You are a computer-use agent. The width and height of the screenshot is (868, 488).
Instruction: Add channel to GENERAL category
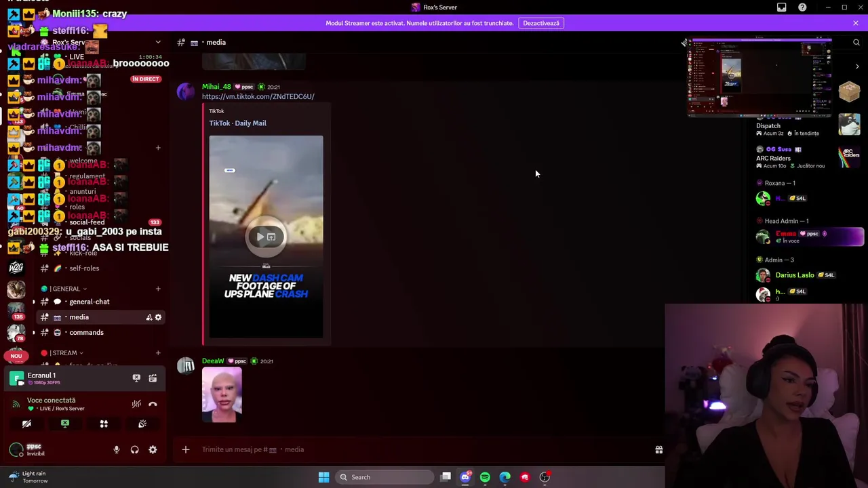coord(158,289)
